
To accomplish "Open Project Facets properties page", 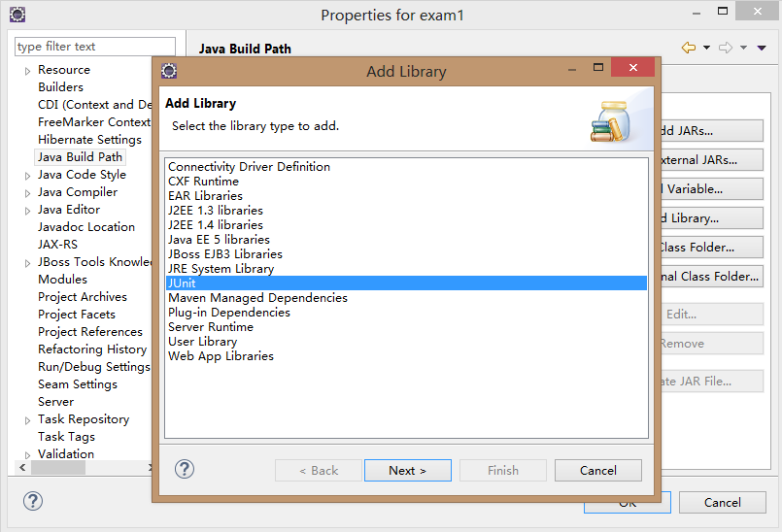I will click(77, 314).
